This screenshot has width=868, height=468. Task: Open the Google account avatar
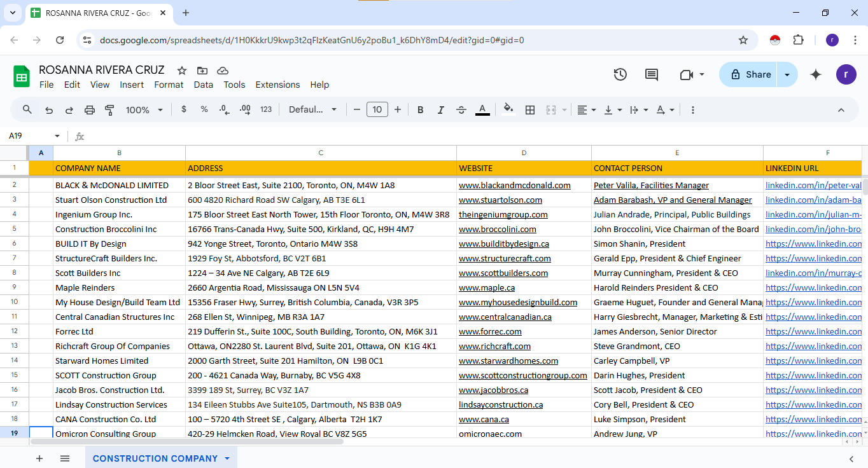(846, 74)
